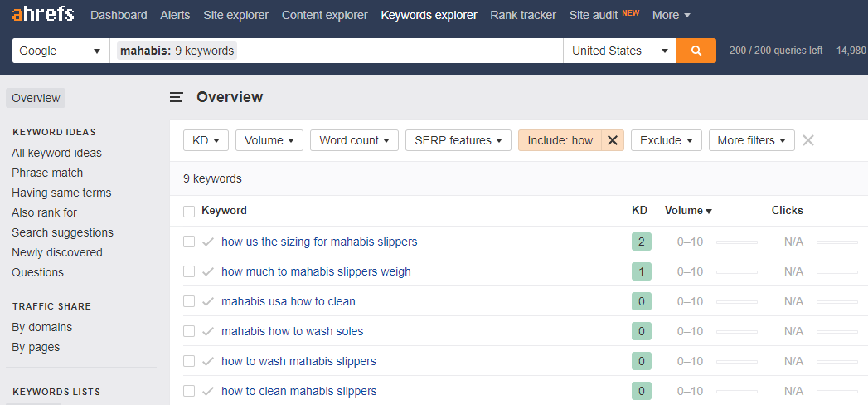
Task: Toggle the hamburger menu beside Overview
Action: pos(177,97)
